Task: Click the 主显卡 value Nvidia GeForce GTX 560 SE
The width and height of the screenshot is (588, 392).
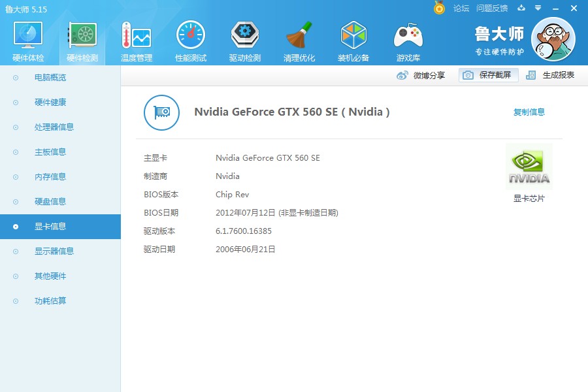Action: (x=268, y=158)
